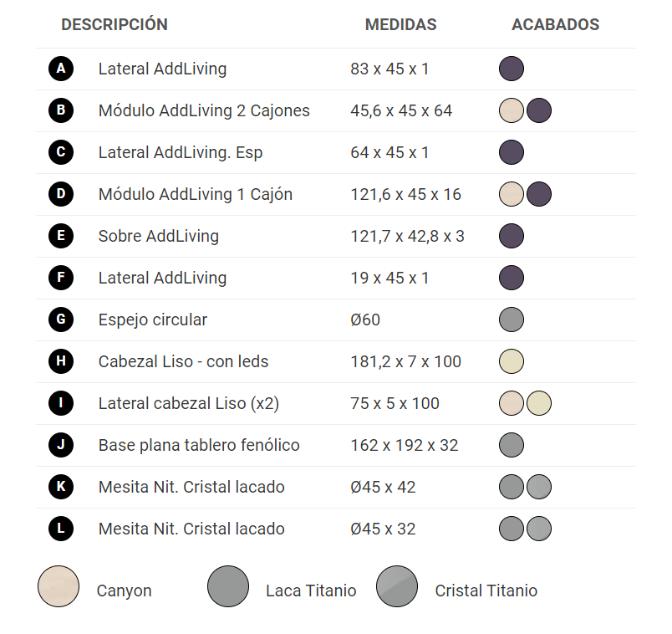Click the measurement 162 x 192 x 32
The image size is (672, 634).
(x=405, y=445)
